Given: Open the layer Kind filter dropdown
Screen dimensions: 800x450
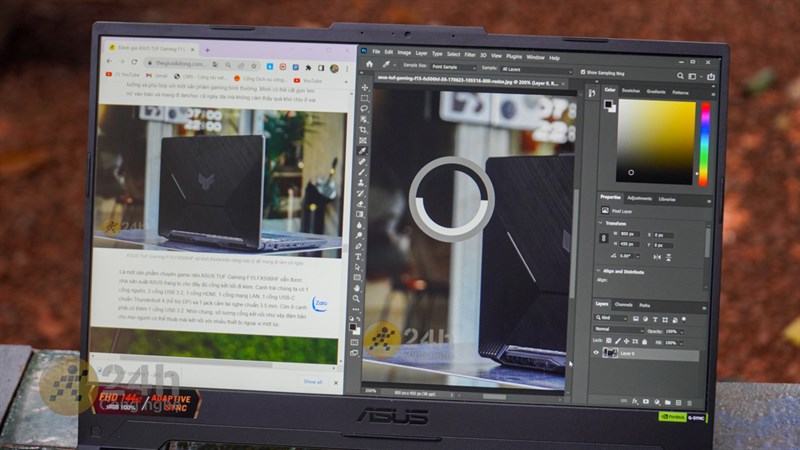Looking at the screenshot, I should click(610, 318).
